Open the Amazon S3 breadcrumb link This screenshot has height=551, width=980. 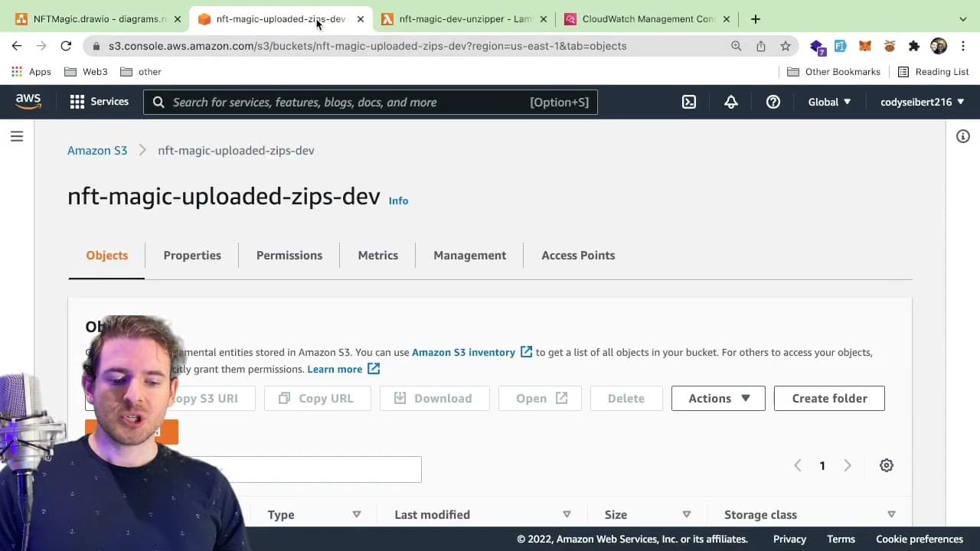pos(97,151)
